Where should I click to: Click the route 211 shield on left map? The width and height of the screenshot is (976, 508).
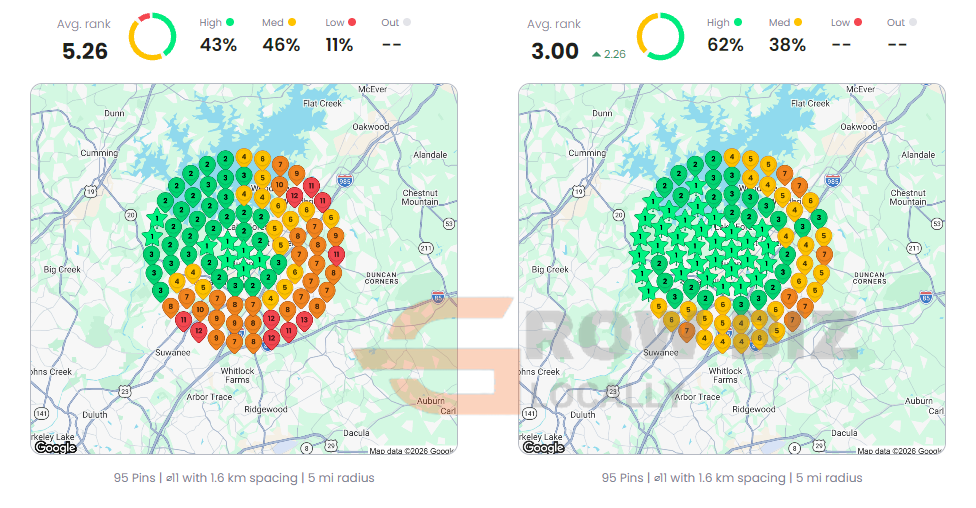[x=426, y=248]
